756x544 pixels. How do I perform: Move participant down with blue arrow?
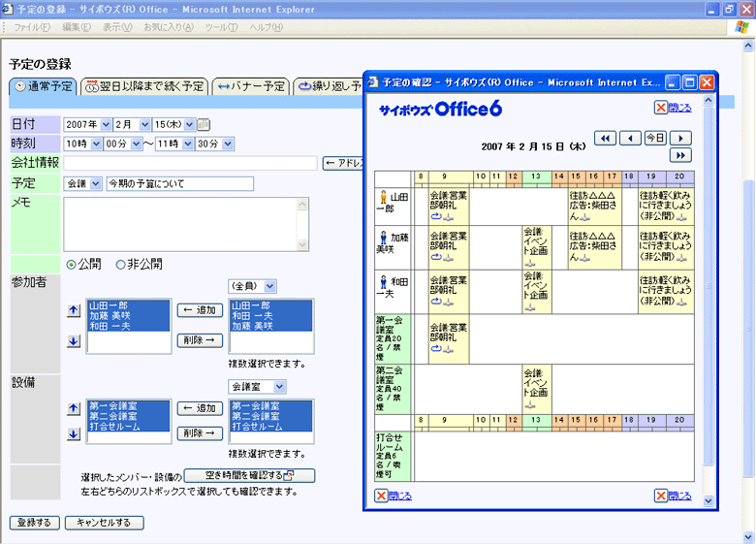click(x=74, y=341)
